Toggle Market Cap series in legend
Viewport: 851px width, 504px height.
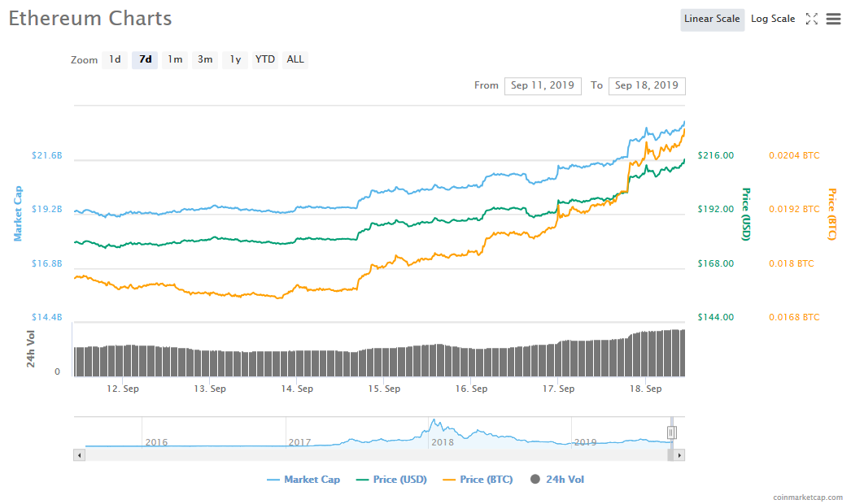pos(303,480)
